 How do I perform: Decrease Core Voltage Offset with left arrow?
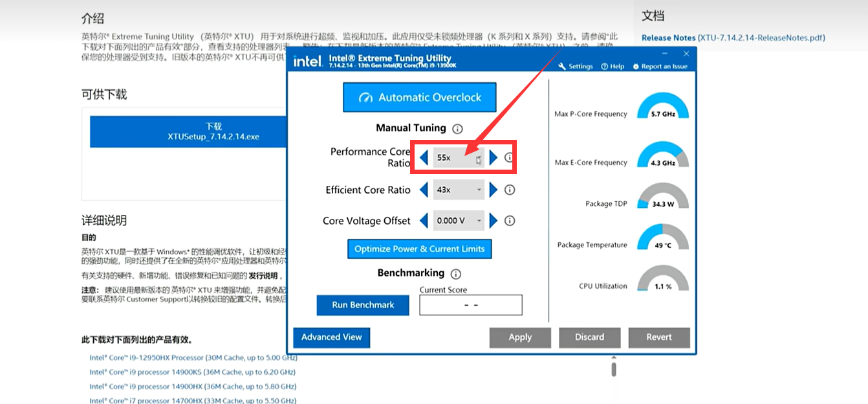click(x=424, y=221)
